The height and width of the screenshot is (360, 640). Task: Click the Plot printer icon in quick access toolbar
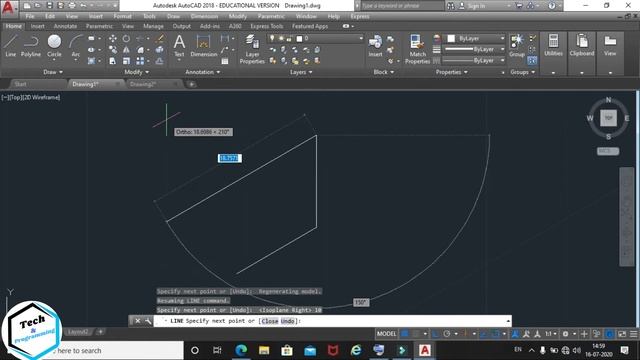coord(72,6)
